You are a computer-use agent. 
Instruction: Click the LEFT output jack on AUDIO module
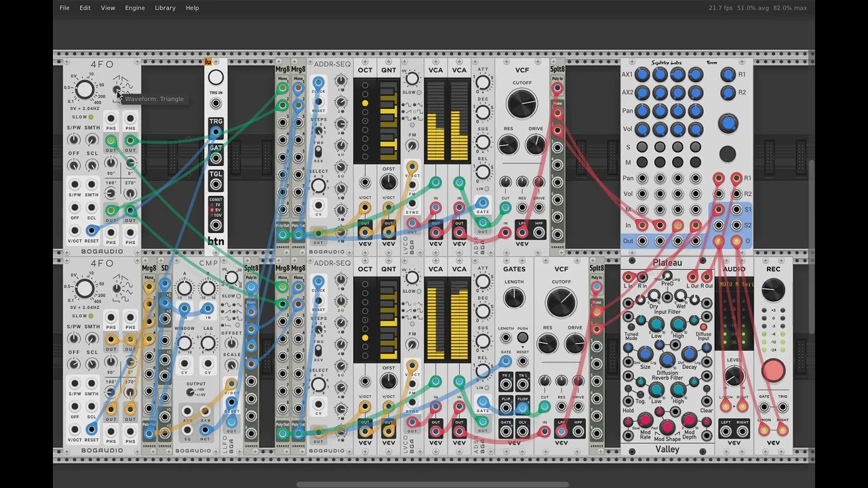pyautogui.click(x=726, y=431)
